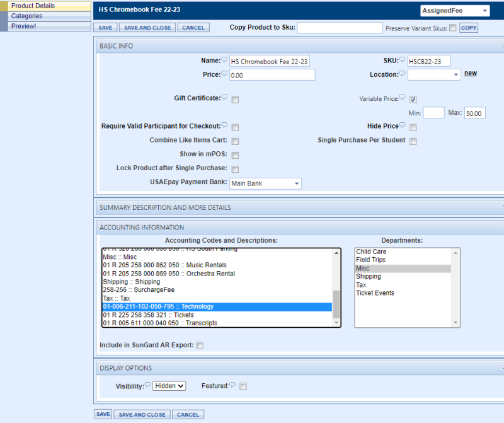Click the help bubble beside Gift Certificate
Viewport: 504px width, 423px height.
224,97
